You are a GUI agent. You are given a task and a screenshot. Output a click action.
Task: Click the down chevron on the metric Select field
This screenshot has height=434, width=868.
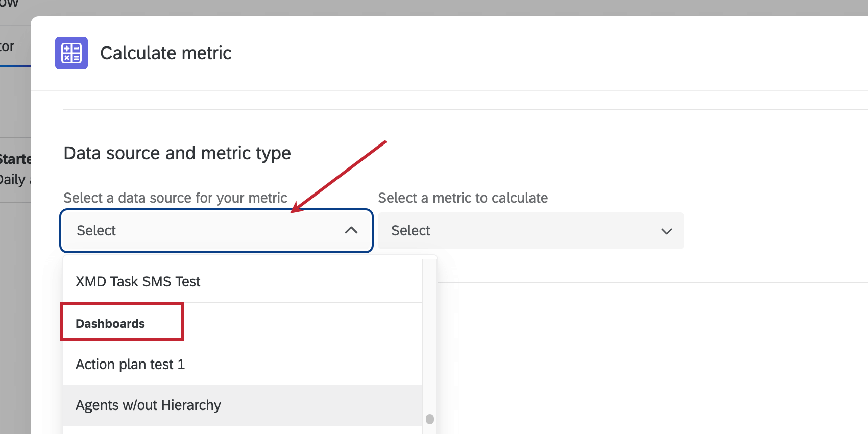tap(667, 231)
